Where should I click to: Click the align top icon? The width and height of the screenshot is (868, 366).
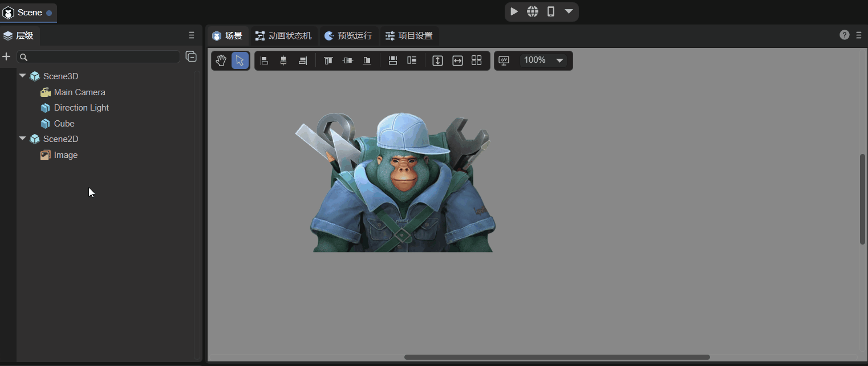(x=328, y=60)
